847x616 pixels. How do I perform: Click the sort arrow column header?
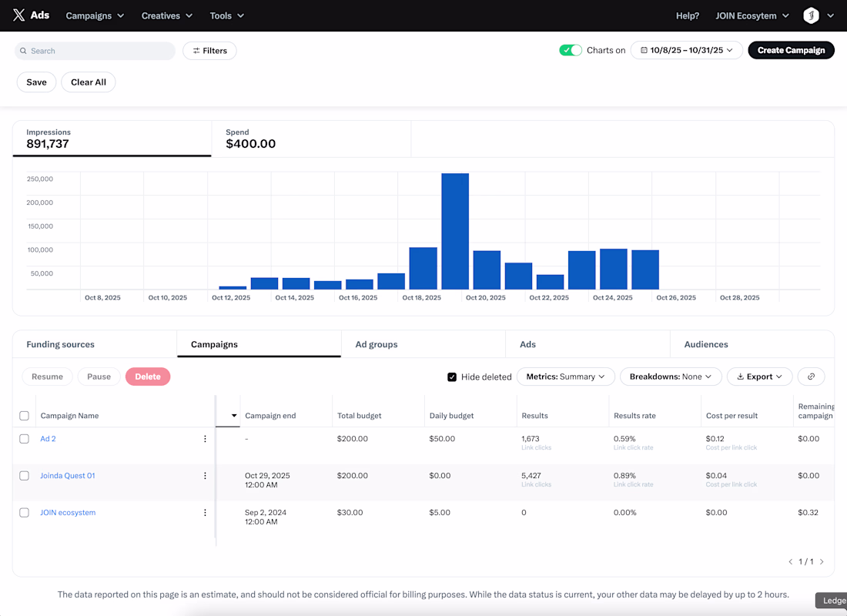pos(233,416)
